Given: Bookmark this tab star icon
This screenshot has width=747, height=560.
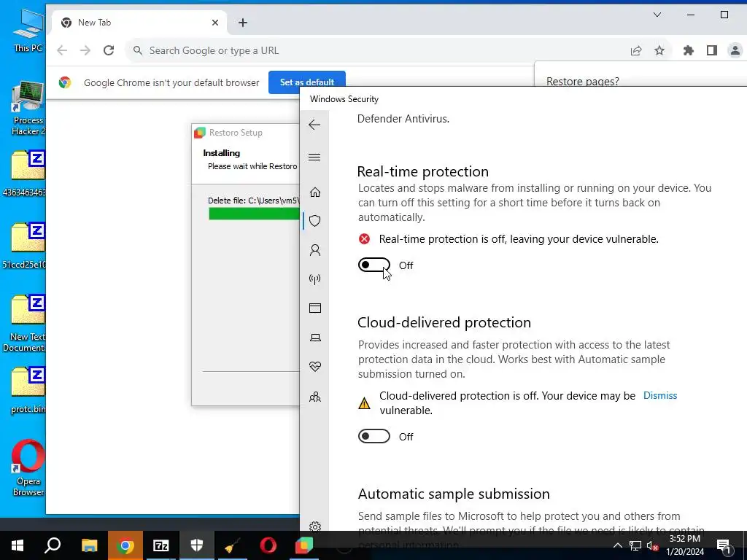Looking at the screenshot, I should click(x=659, y=50).
